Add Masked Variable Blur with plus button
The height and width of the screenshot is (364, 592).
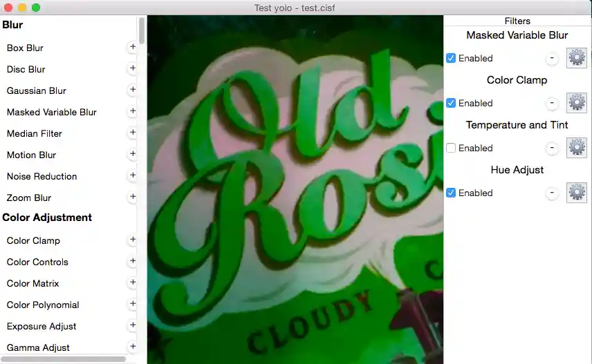(133, 111)
